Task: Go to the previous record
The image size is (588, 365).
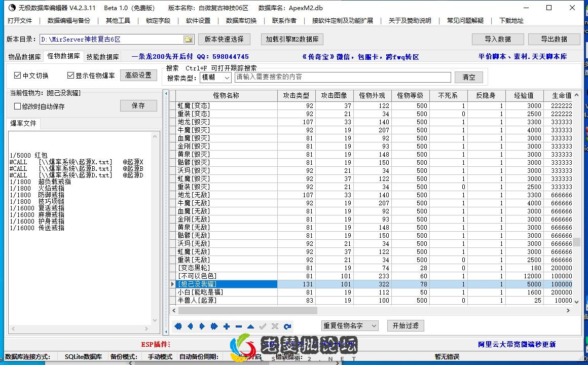Action: [x=189, y=326]
